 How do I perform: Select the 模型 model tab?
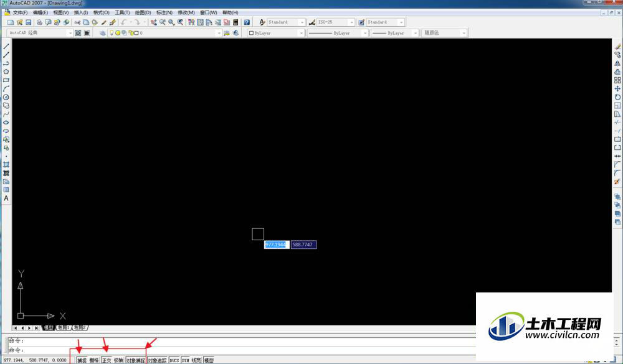tap(49, 328)
